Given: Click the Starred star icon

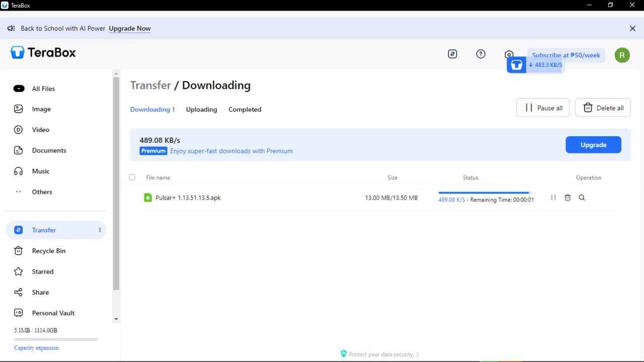Looking at the screenshot, I should click(19, 271).
